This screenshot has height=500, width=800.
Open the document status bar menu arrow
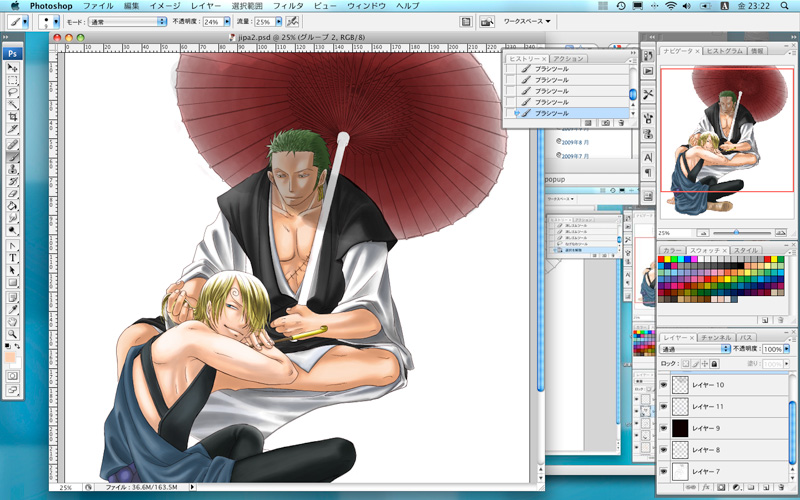click(192, 487)
